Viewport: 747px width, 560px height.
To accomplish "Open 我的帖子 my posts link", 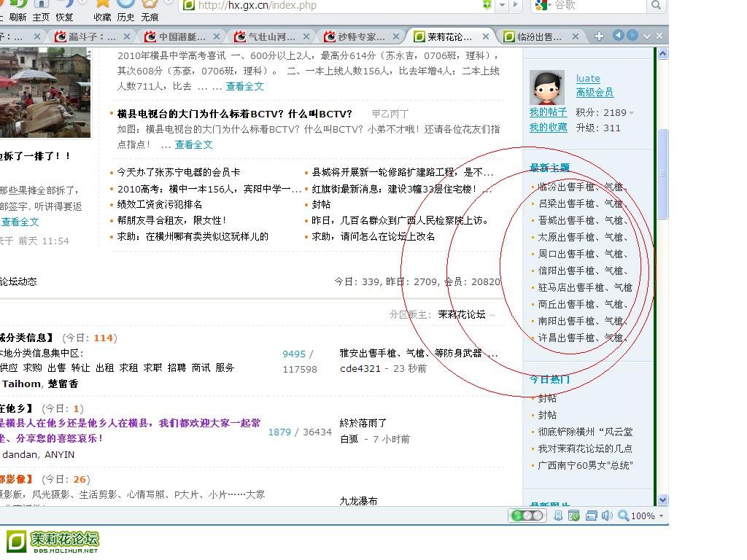I will [549, 112].
